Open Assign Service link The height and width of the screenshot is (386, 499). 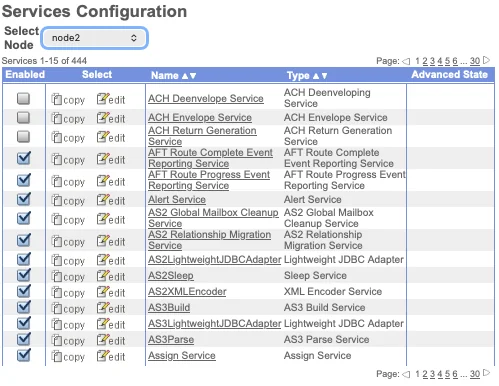(182, 356)
